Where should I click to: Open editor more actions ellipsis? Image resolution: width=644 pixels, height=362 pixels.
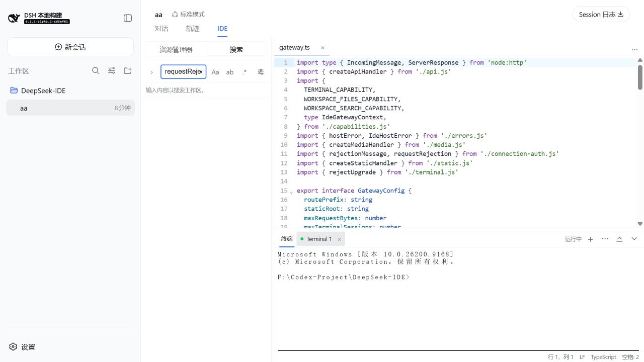point(634,50)
